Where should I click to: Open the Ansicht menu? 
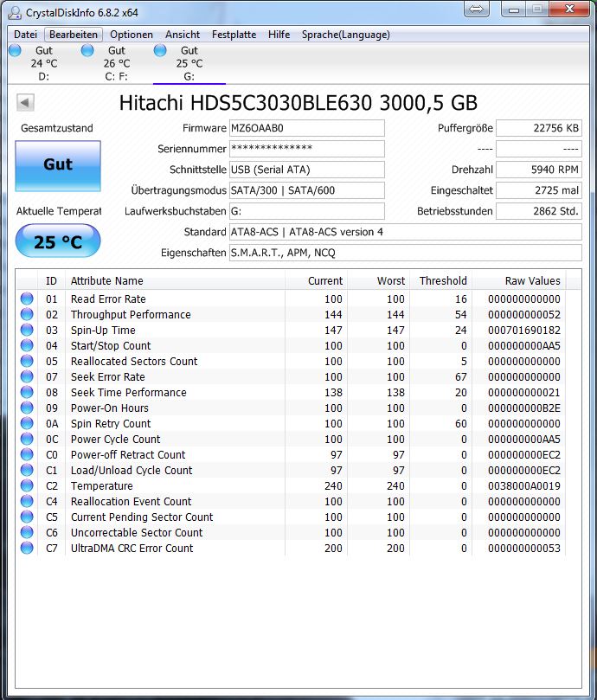(x=183, y=35)
